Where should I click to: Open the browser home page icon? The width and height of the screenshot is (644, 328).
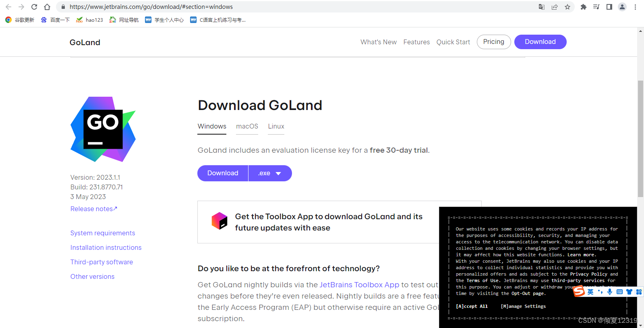(x=47, y=7)
